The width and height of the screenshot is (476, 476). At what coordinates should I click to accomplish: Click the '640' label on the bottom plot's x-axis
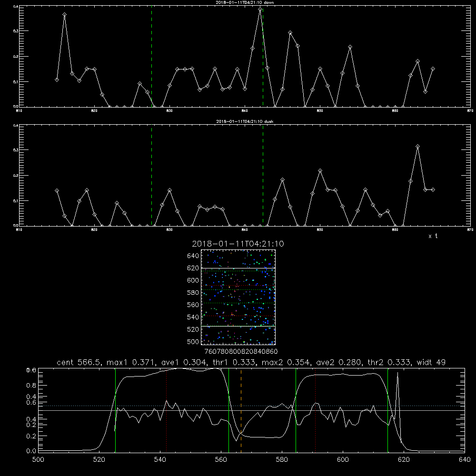coord(465,459)
